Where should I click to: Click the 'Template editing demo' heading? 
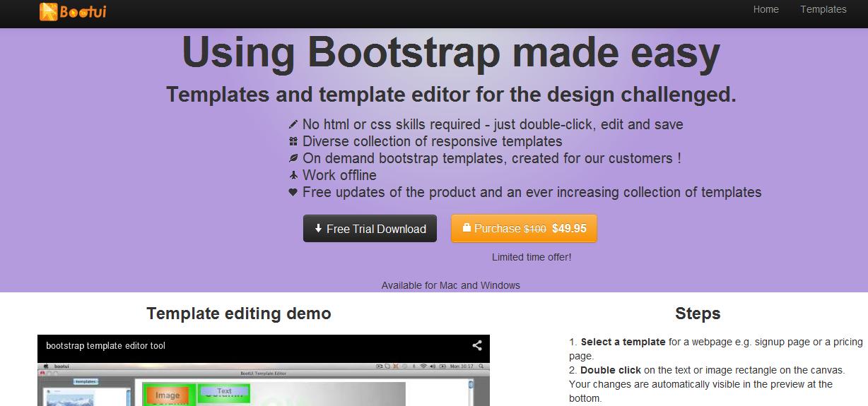(239, 314)
